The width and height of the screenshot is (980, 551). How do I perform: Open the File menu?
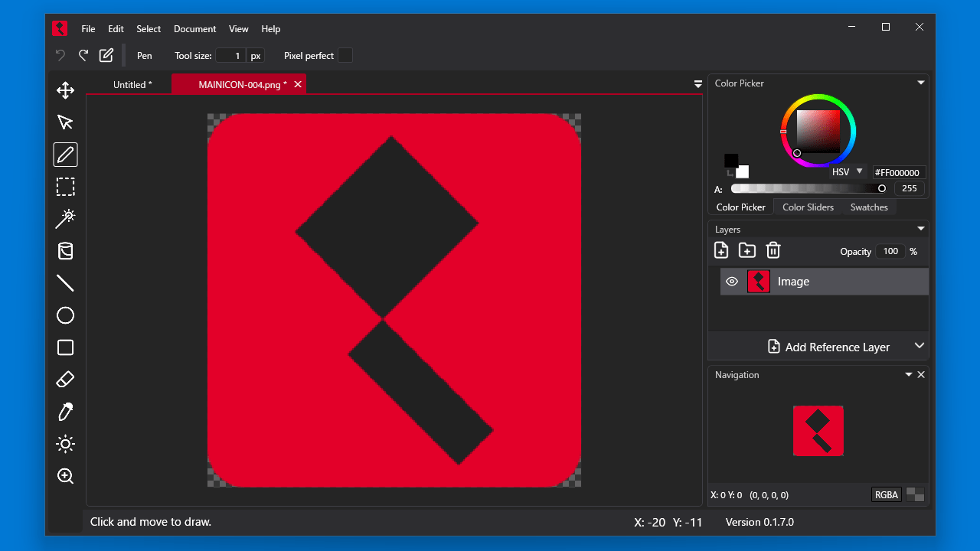point(88,29)
